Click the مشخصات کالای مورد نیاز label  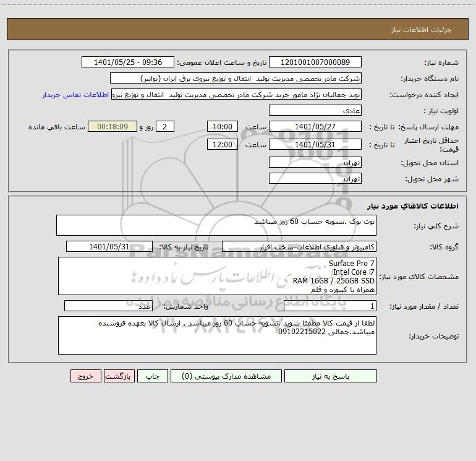pos(419,277)
